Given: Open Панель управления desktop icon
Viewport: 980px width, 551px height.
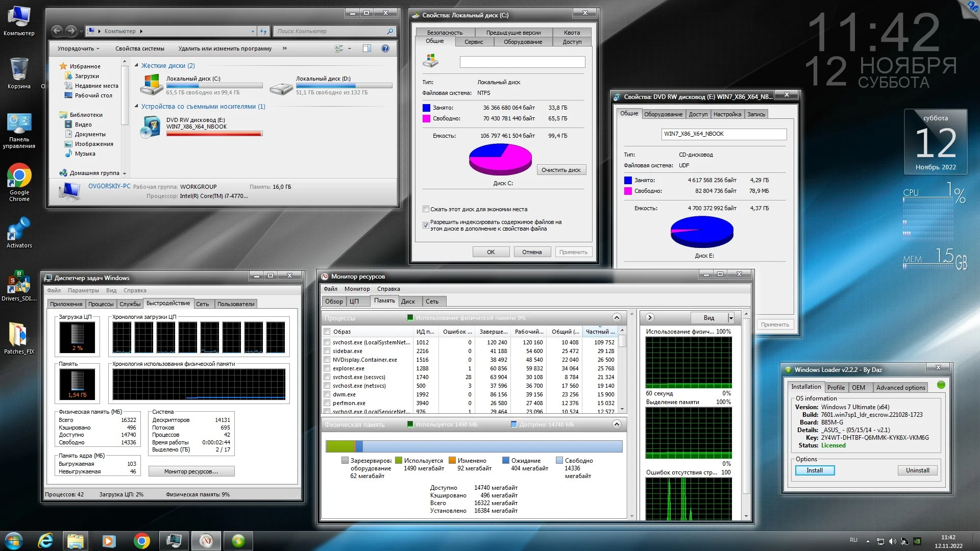Looking at the screenshot, I should [19, 124].
